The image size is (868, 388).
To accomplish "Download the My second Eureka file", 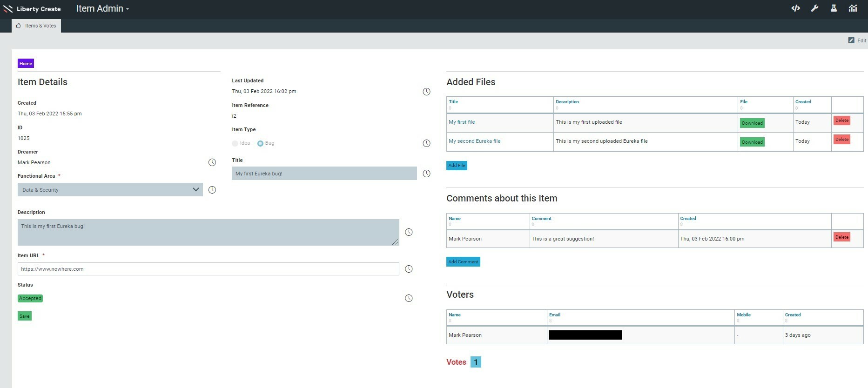I will [752, 142].
